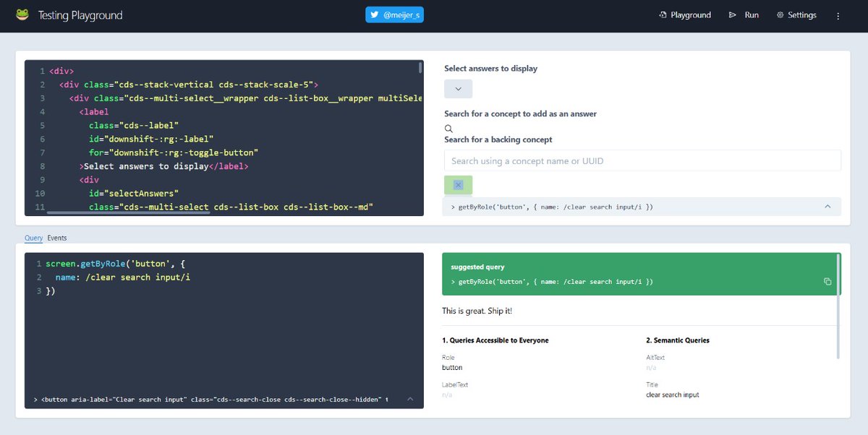The image size is (868, 435).
Task: Click the search magnifier icon
Action: tap(448, 128)
